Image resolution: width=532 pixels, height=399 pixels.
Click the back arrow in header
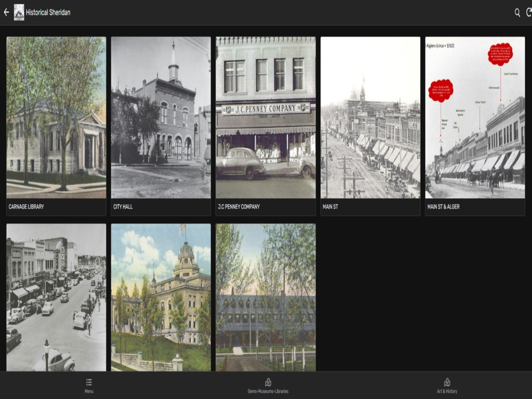click(6, 12)
